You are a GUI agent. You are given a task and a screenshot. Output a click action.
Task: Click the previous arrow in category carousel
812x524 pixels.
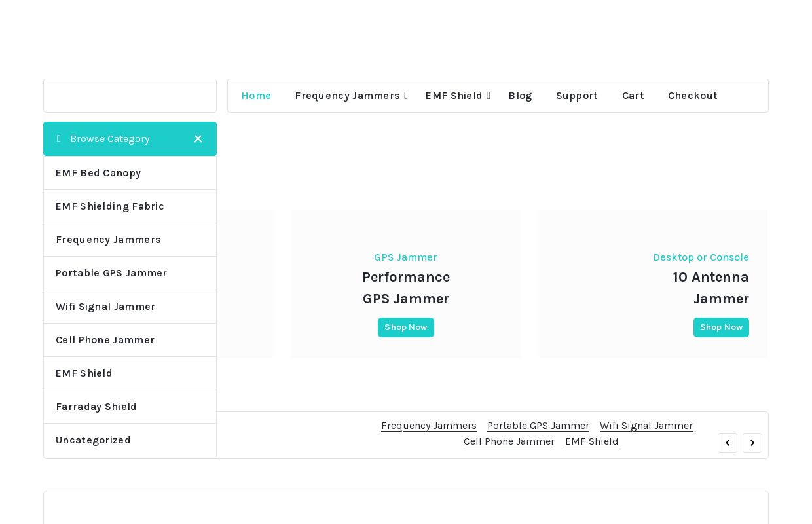pos(727,443)
